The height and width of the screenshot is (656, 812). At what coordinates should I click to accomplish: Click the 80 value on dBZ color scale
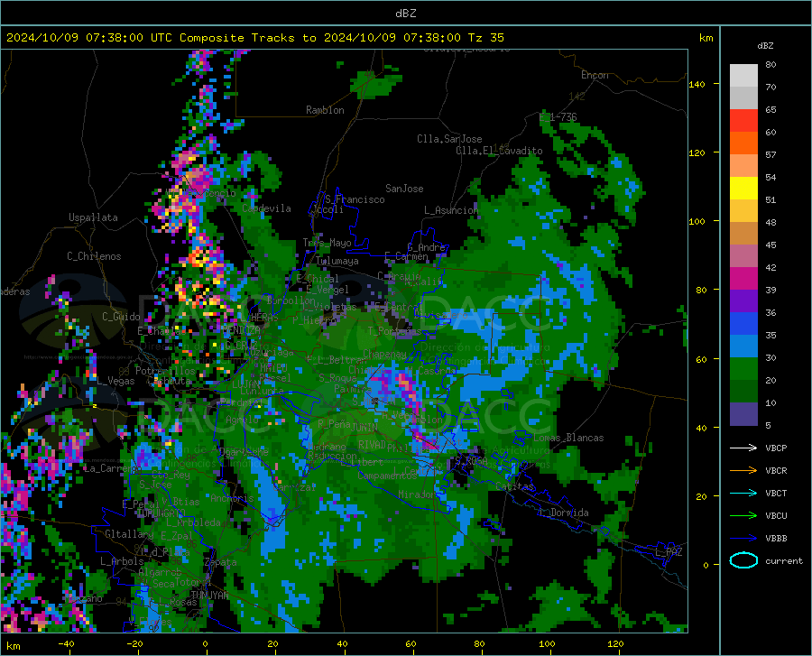[770, 65]
